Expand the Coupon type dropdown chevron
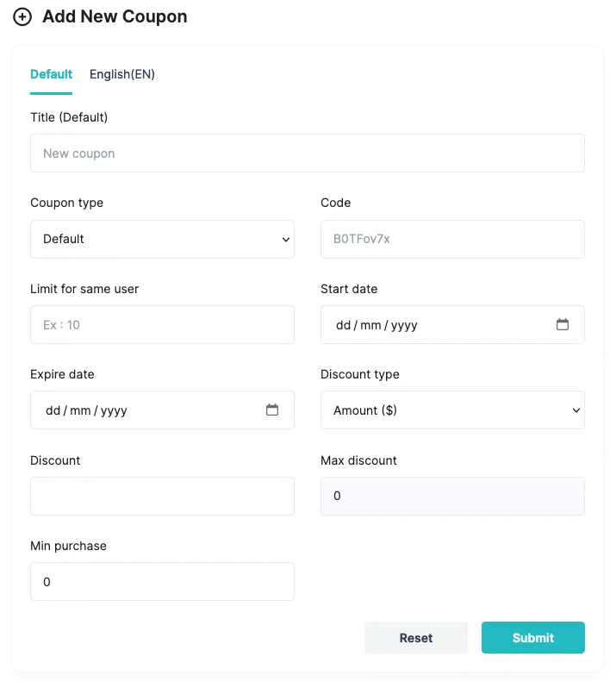 point(286,239)
